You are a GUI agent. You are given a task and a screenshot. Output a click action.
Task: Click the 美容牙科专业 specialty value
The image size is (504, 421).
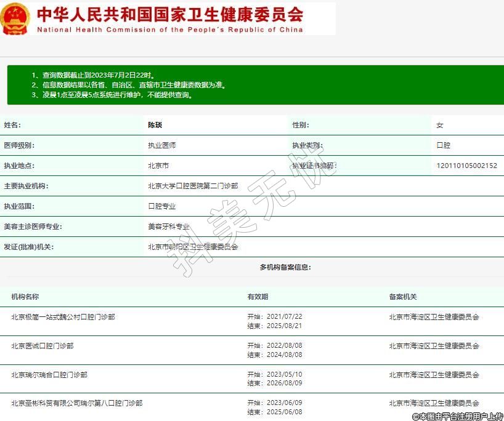tap(168, 227)
